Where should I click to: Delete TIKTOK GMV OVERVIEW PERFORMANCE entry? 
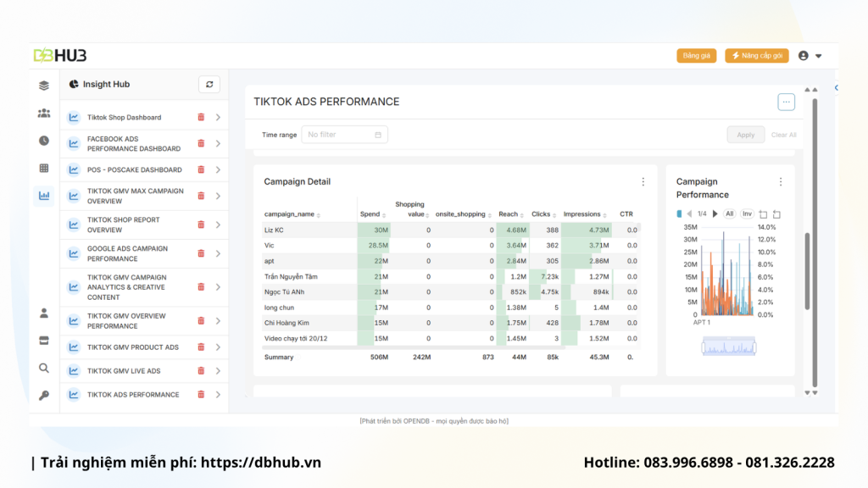[x=201, y=321]
